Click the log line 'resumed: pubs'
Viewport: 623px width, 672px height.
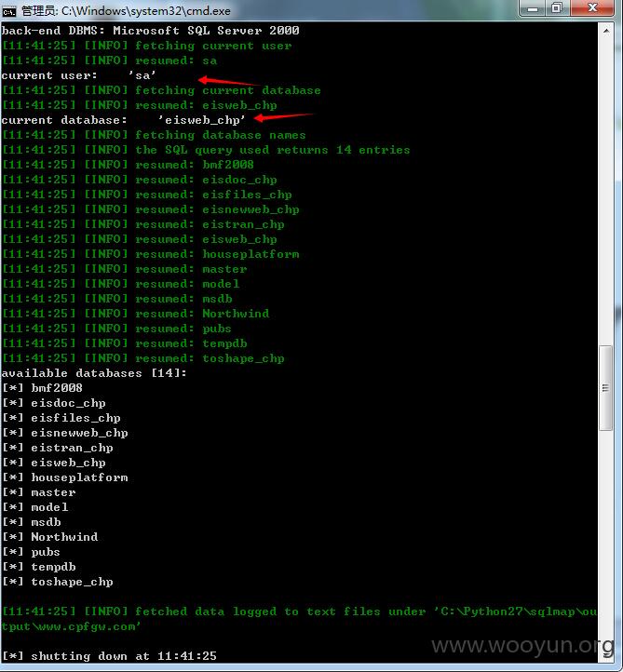coord(116,329)
